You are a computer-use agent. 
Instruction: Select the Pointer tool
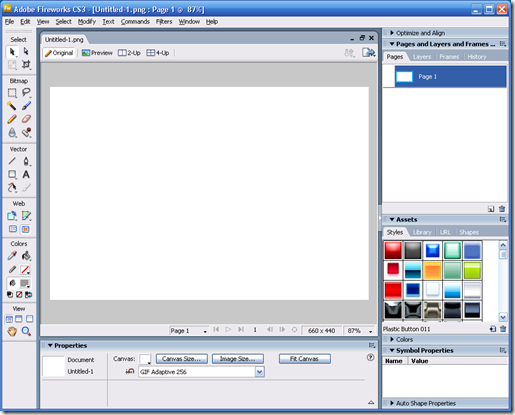(12, 52)
